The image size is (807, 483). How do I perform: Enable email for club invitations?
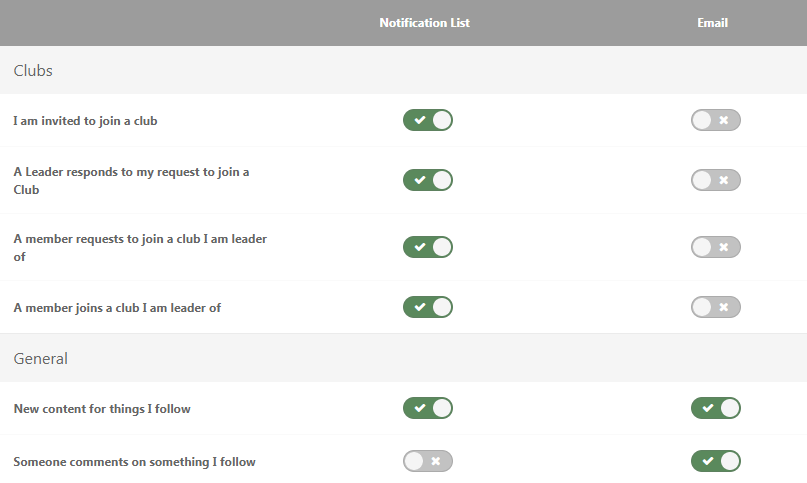715,120
